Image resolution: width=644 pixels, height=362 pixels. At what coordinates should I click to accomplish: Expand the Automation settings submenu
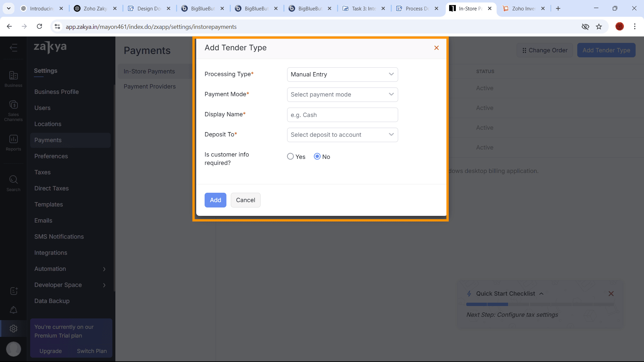pos(104,269)
